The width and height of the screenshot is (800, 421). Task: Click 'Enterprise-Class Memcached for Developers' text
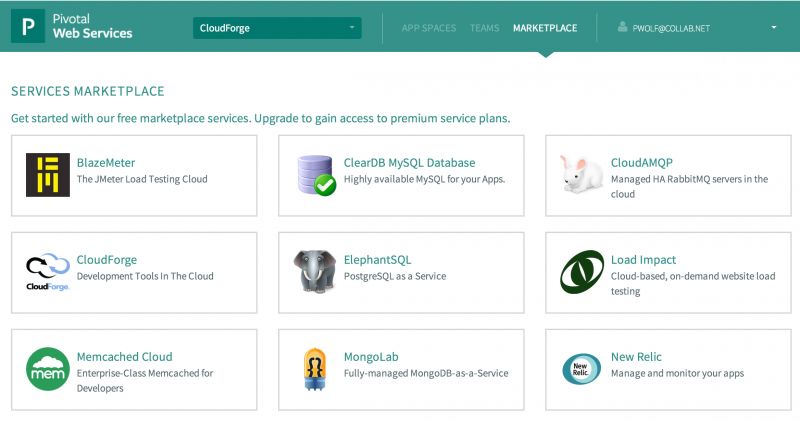click(145, 380)
